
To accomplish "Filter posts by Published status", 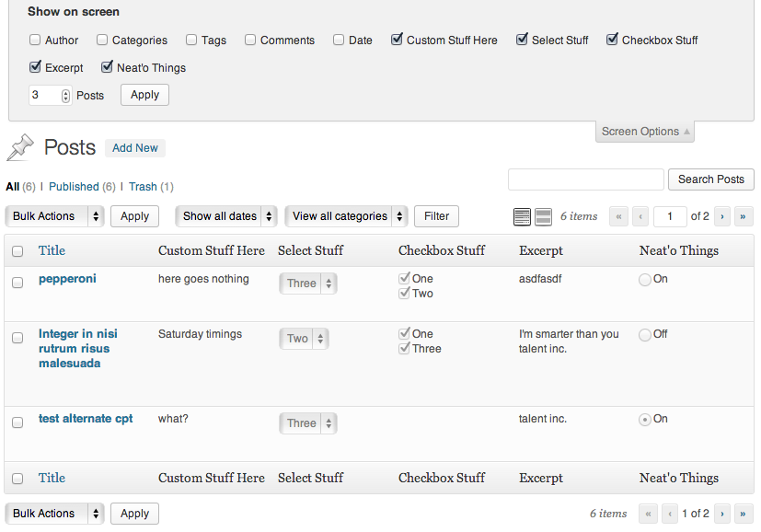I will click(74, 187).
